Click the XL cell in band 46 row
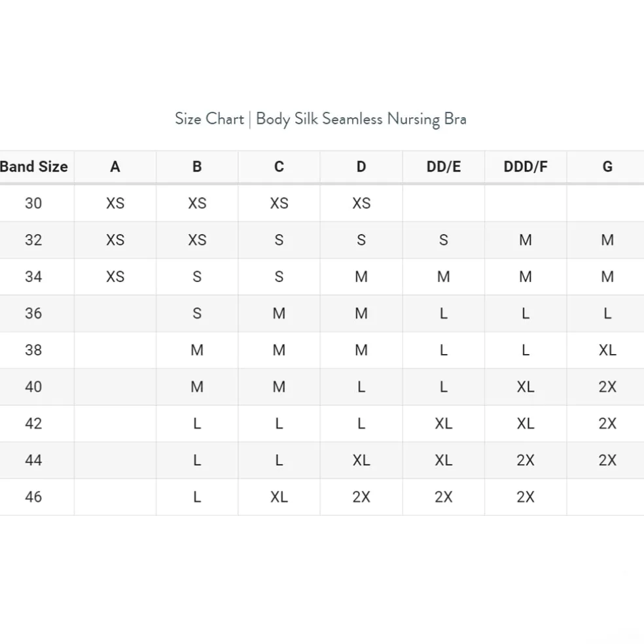Image resolution: width=644 pixels, height=644 pixels. click(279, 497)
